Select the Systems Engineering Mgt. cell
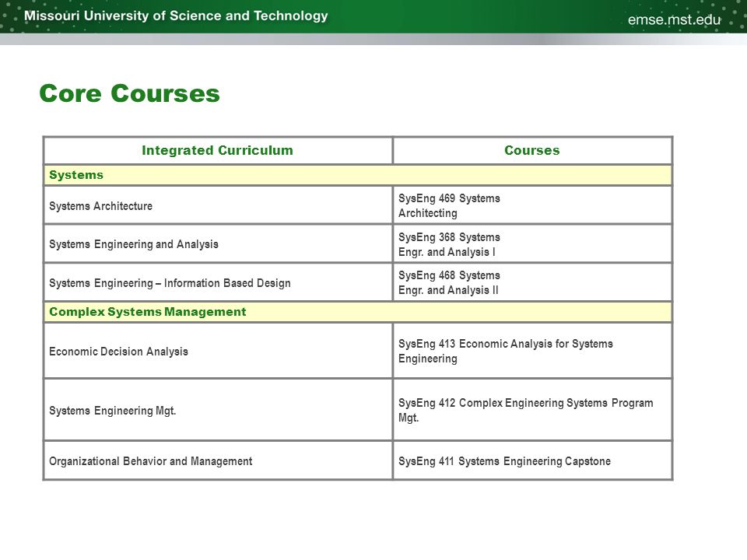Screen dimensions: 747x560 click(218, 410)
